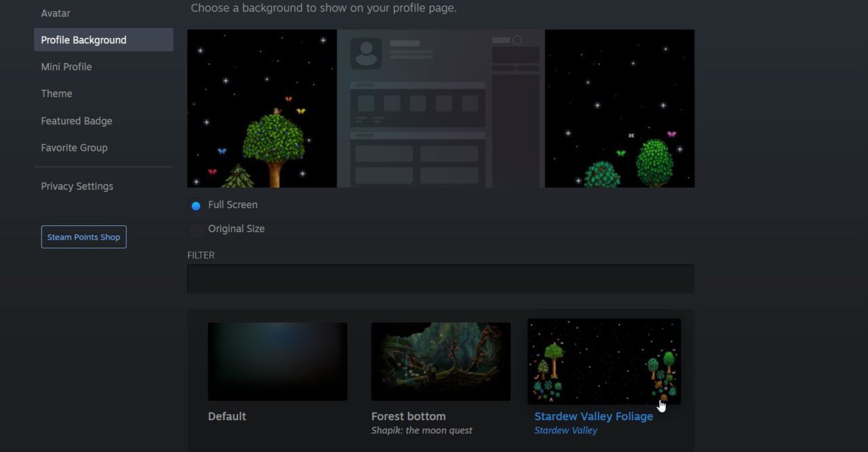Click the left background preview image
Viewport: 868px width, 452px height.
[262, 108]
